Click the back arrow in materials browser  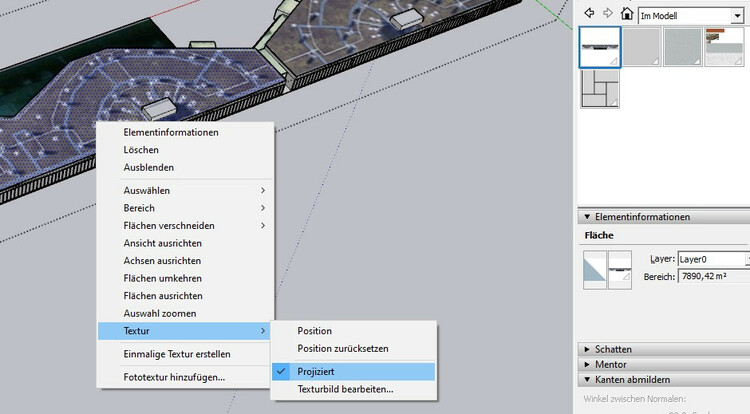pos(587,14)
